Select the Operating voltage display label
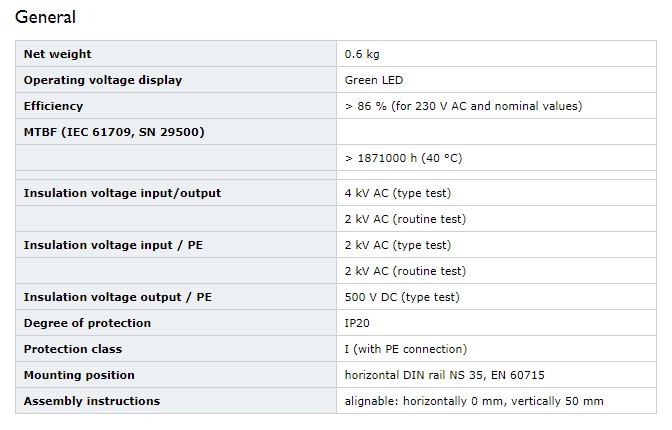This screenshot has height=430, width=672. (103, 80)
